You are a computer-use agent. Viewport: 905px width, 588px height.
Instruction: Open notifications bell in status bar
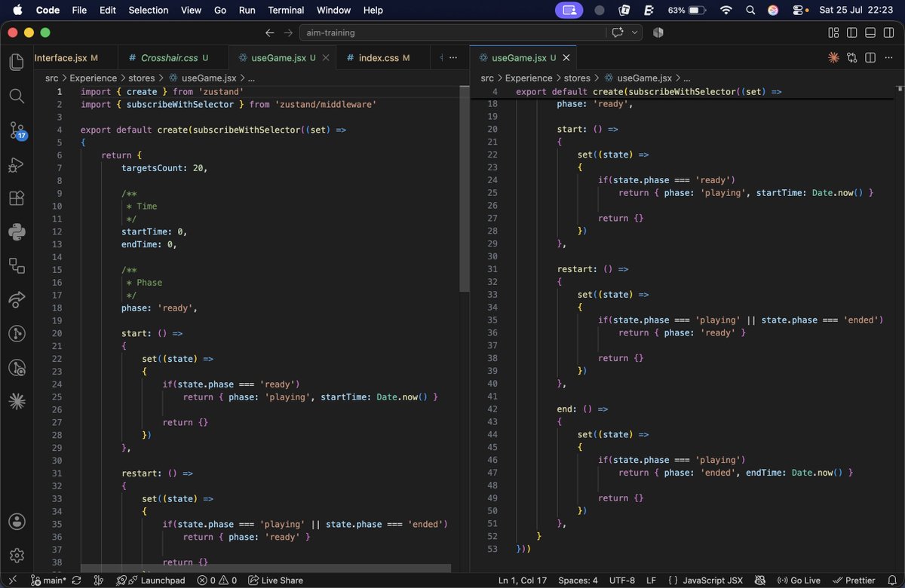coord(892,580)
